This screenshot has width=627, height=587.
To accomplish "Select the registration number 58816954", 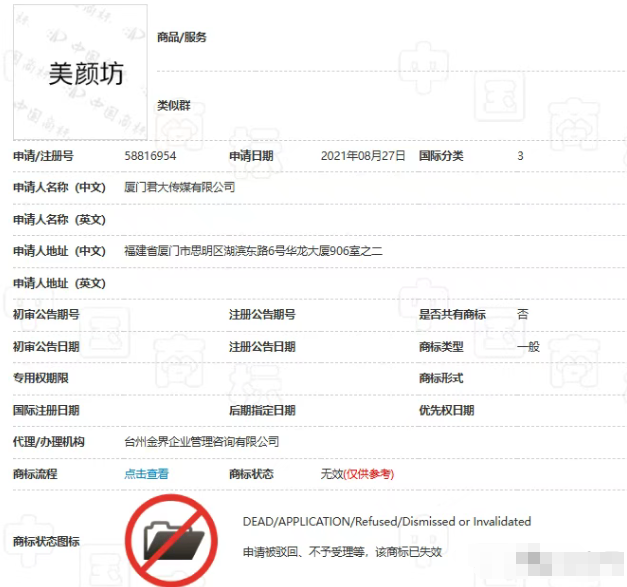I will pyautogui.click(x=150, y=156).
